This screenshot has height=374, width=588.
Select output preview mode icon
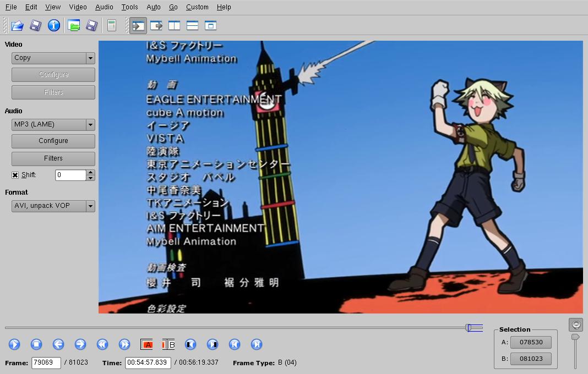pos(156,25)
